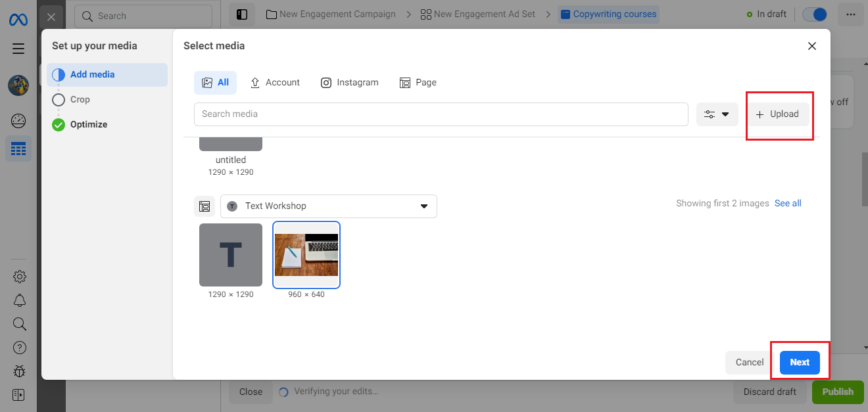This screenshot has height=412, width=868.
Task: Open the media filter dropdown
Action: (x=717, y=114)
